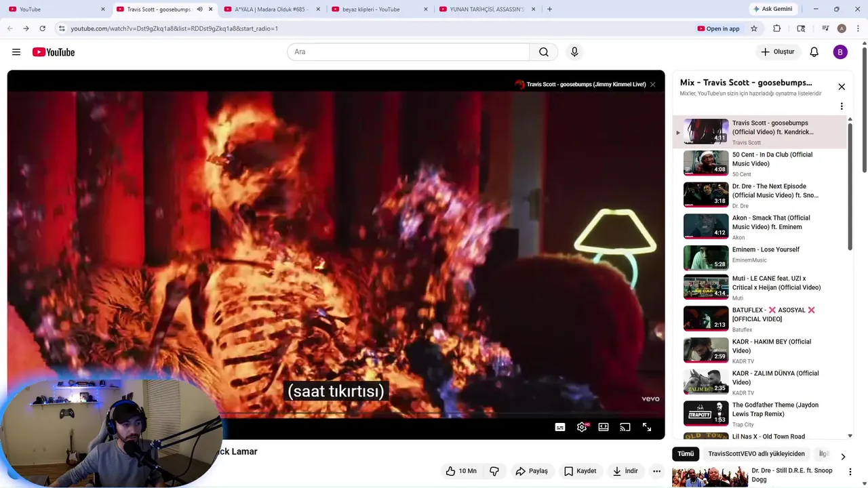Open more actions beside İndir
Screen dimensions: 868x488
[x=656, y=471]
